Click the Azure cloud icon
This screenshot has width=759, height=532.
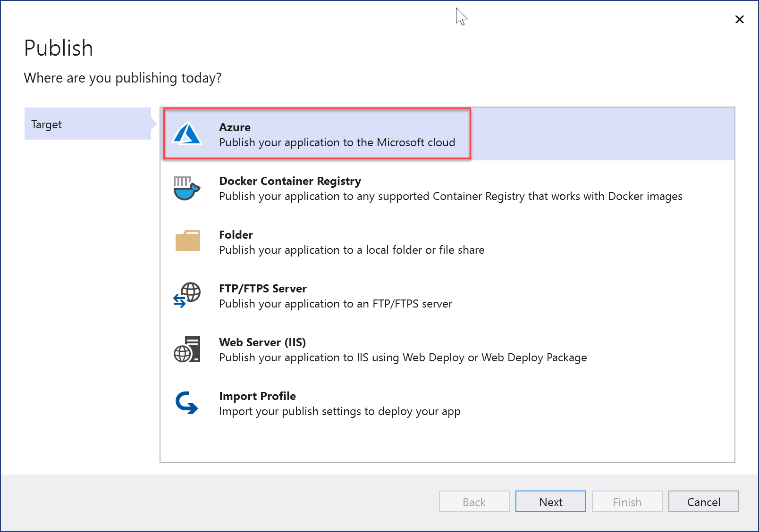point(187,133)
